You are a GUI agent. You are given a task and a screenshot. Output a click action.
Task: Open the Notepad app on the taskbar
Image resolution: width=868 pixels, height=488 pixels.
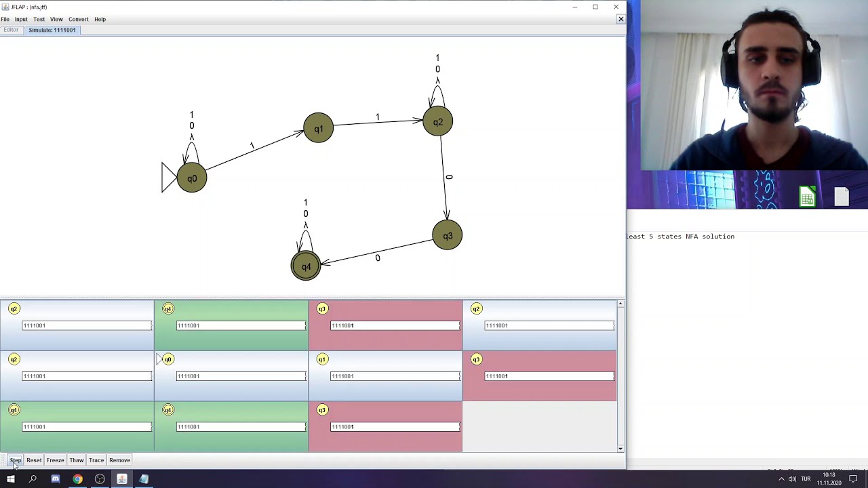point(144,479)
